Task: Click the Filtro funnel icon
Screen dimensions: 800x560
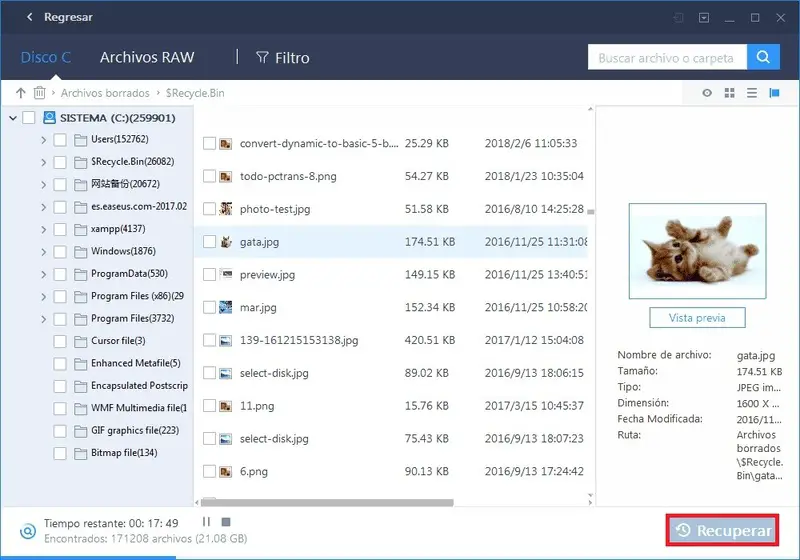Action: tap(262, 57)
